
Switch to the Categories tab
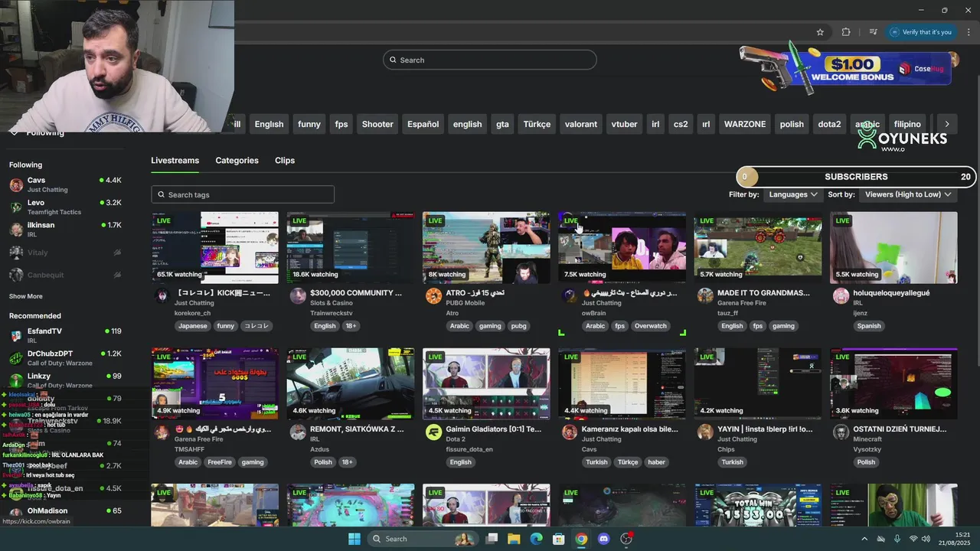[x=237, y=161]
